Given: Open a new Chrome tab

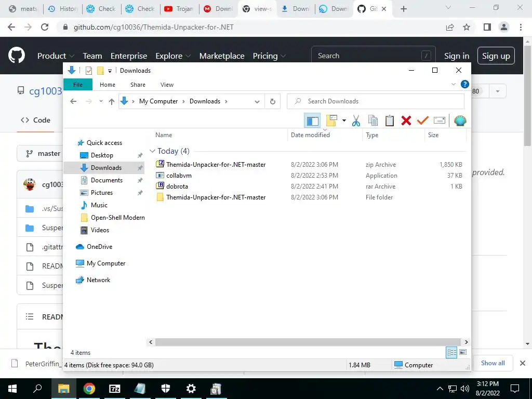Looking at the screenshot, I should point(403,9).
